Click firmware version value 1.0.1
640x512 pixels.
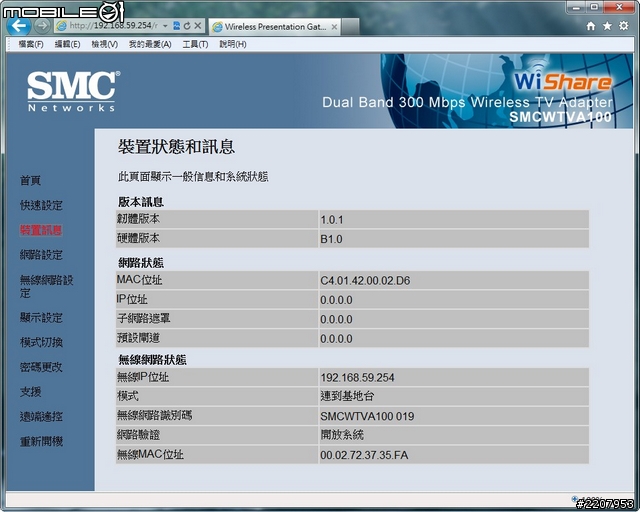332,220
